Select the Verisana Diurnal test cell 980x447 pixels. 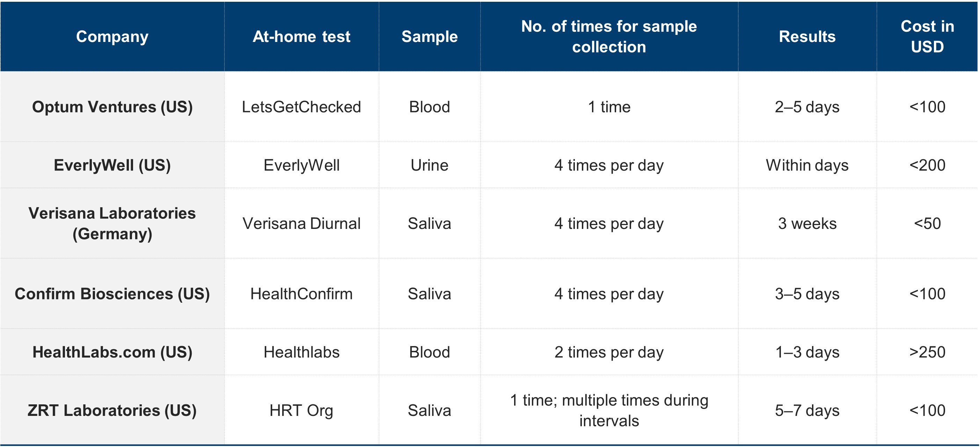[x=302, y=223]
